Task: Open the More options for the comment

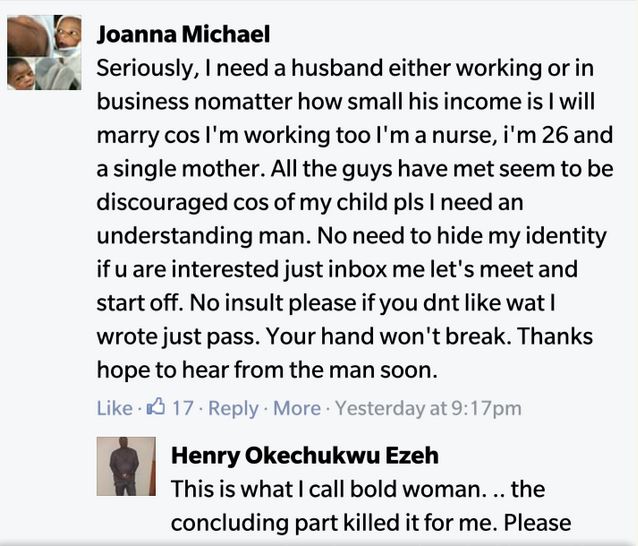Action: click(297, 408)
